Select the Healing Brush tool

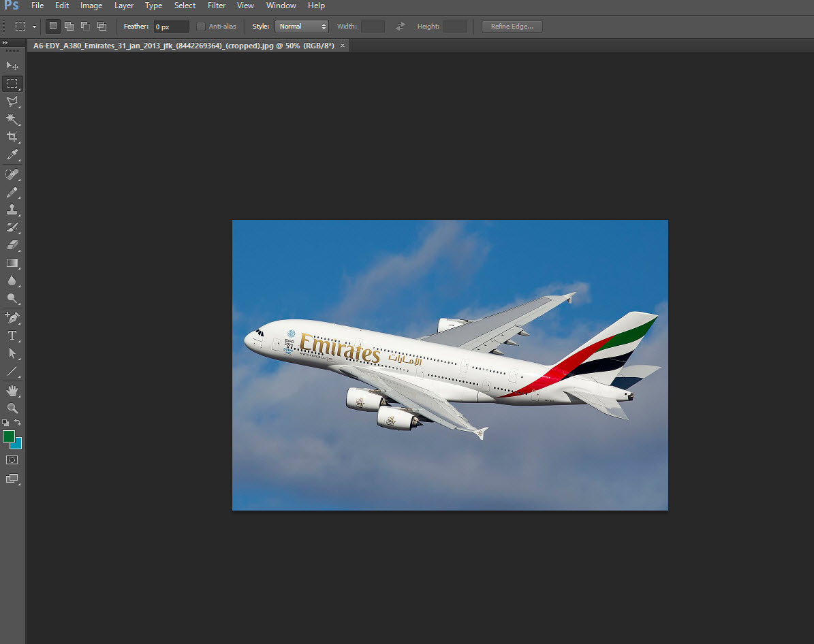(x=12, y=174)
